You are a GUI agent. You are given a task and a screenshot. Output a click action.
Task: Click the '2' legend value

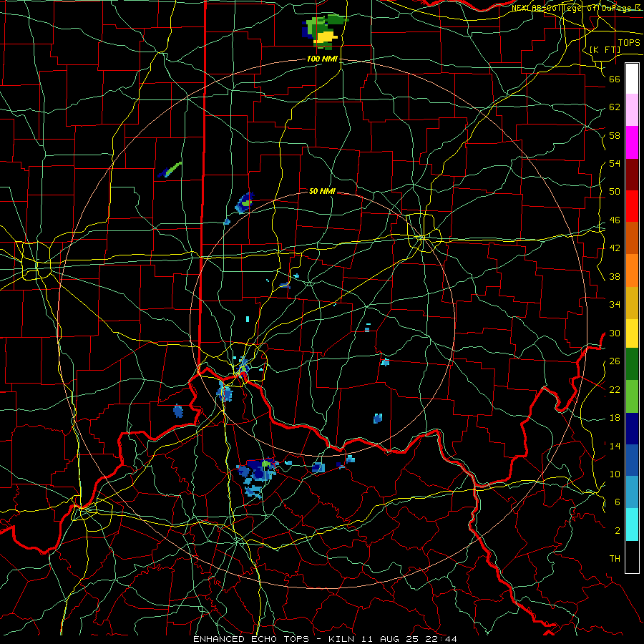[618, 531]
